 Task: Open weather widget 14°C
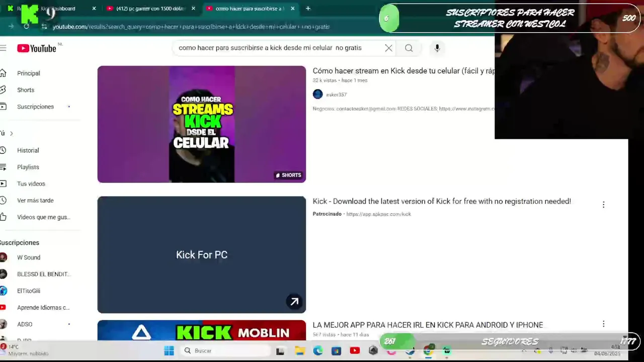click(x=25, y=350)
